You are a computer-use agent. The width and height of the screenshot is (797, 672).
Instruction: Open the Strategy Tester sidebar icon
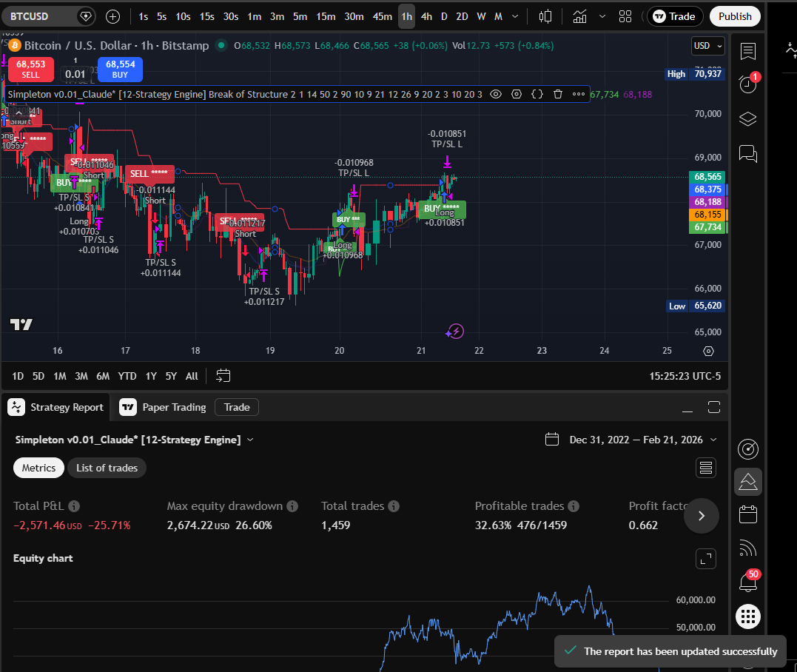pos(747,481)
